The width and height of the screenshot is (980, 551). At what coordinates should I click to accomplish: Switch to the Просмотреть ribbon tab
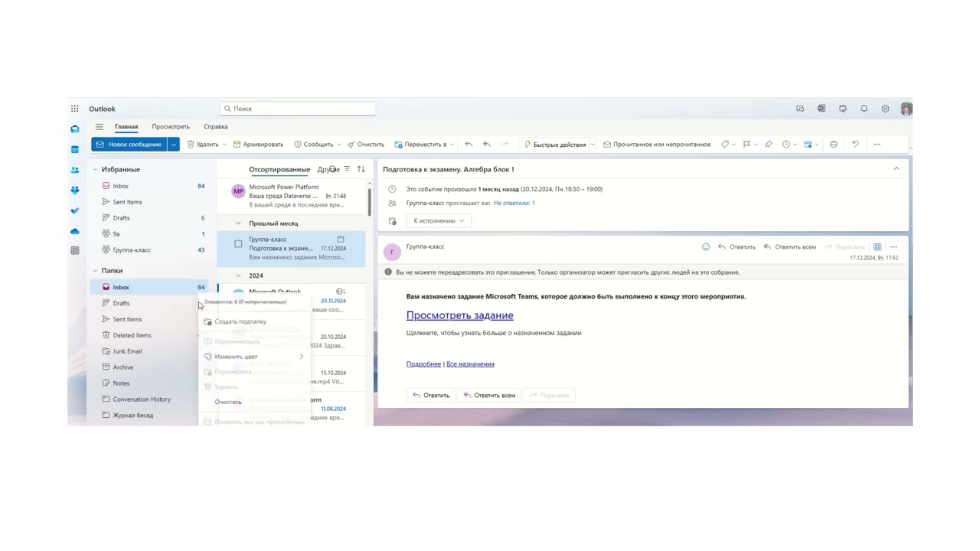pyautogui.click(x=171, y=126)
